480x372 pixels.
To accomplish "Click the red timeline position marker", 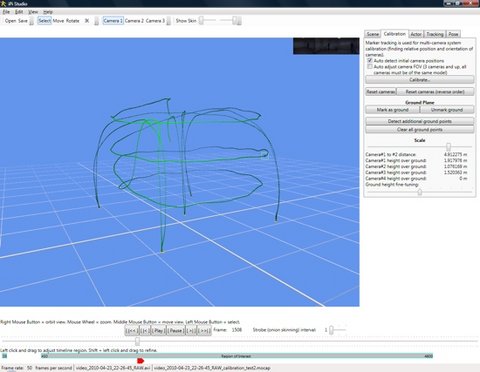I will coord(140,361).
